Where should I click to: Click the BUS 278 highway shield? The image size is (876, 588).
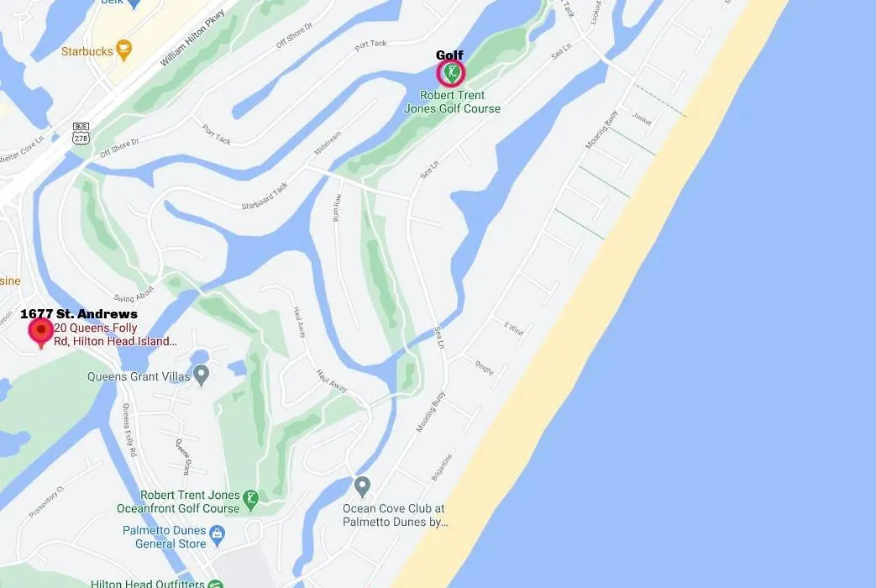(x=81, y=134)
